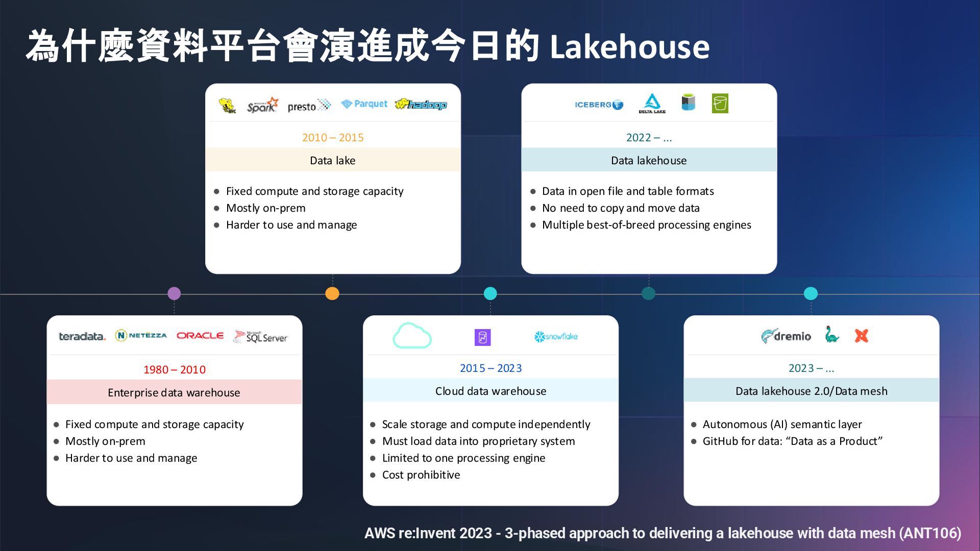Click the Delta Lake triangle logo
Screen dimensions: 980x551
click(x=652, y=104)
